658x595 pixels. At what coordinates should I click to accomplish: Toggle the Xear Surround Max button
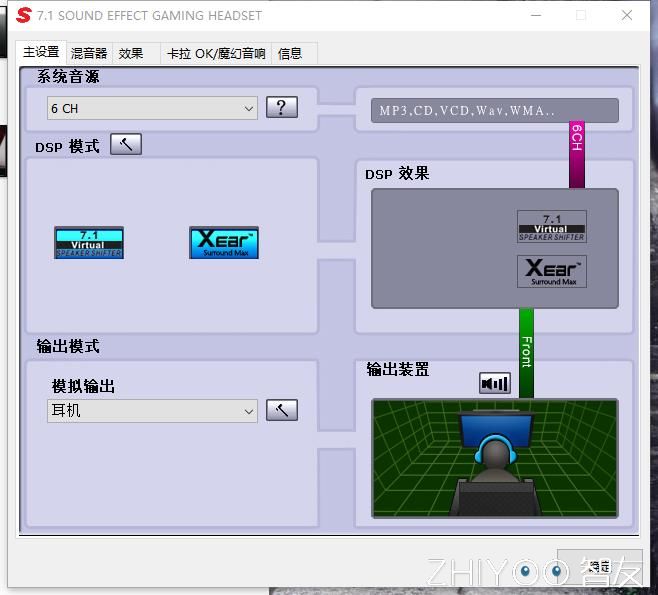[x=224, y=243]
